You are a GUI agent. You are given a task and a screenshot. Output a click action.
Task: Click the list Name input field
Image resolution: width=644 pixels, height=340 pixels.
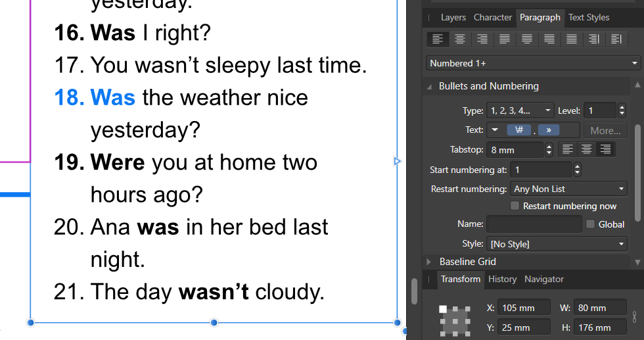534,224
